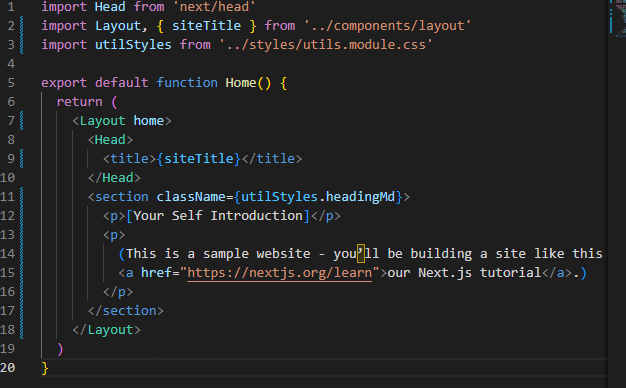Click '(This is a sample website' text
Viewport: 626px width, 388px height.
(x=214, y=253)
